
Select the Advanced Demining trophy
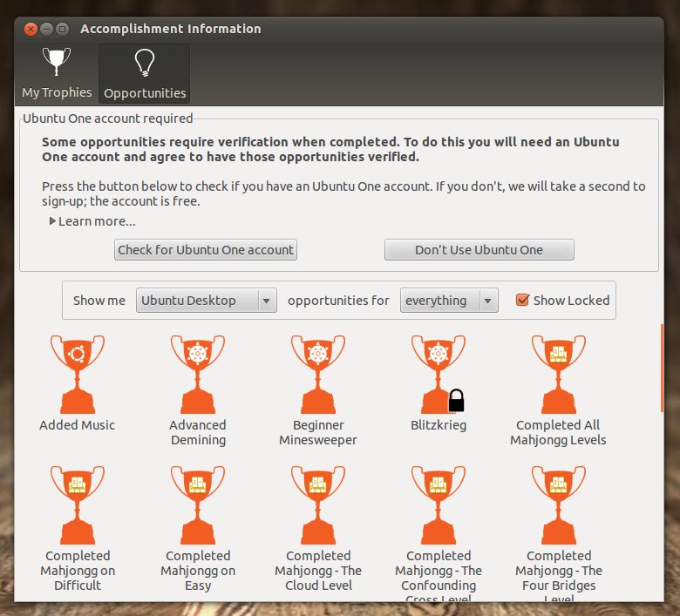point(198,374)
